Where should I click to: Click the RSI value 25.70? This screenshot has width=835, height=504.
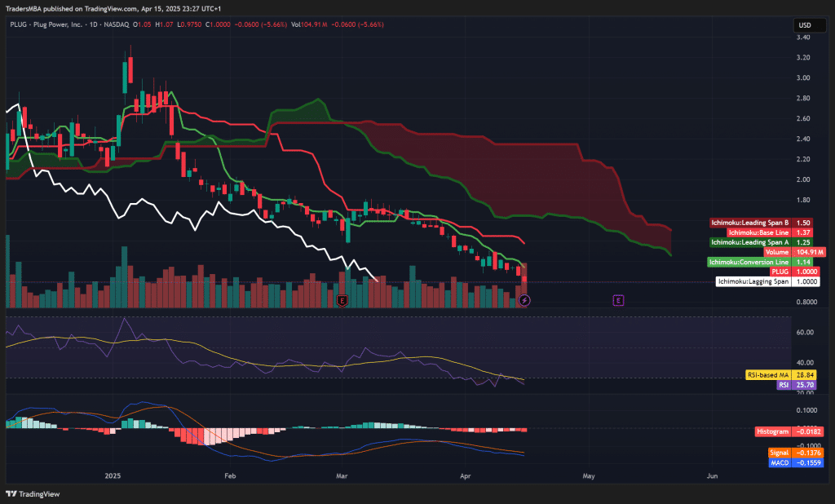[804, 385]
